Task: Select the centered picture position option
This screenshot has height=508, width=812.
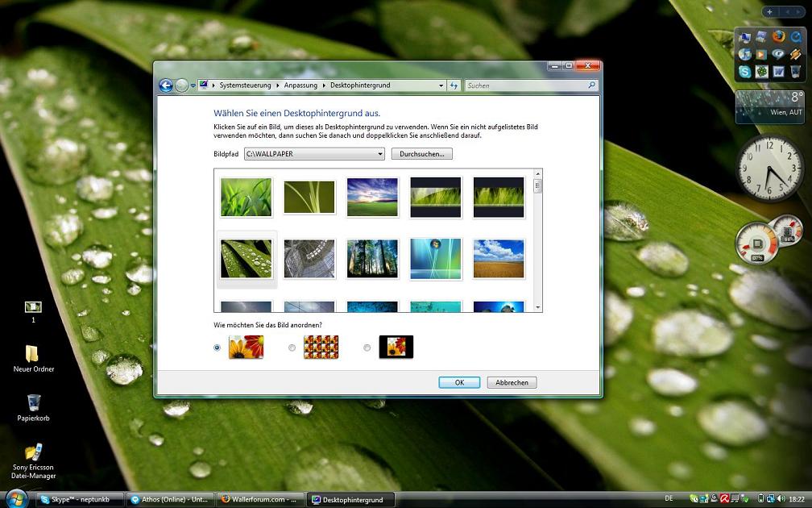Action: (x=367, y=348)
